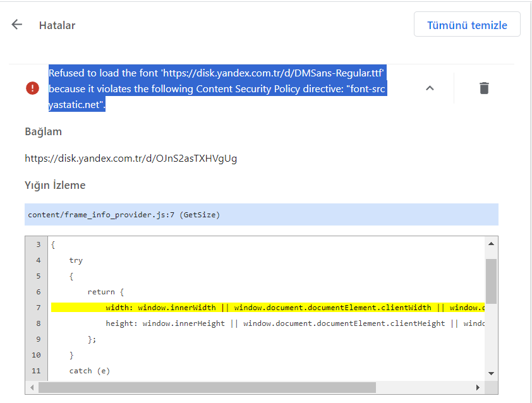Click the horizontal scroll left arrow
The height and width of the screenshot is (403, 532).
[32, 387]
